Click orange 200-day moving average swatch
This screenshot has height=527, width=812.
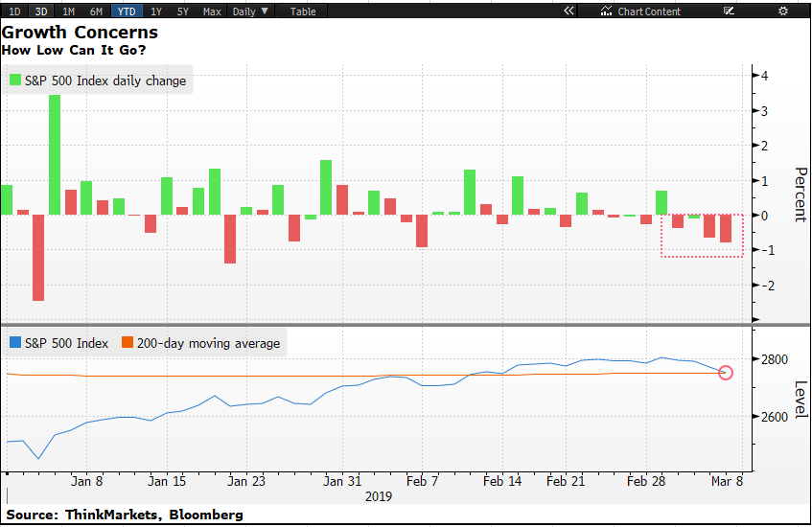tap(126, 343)
